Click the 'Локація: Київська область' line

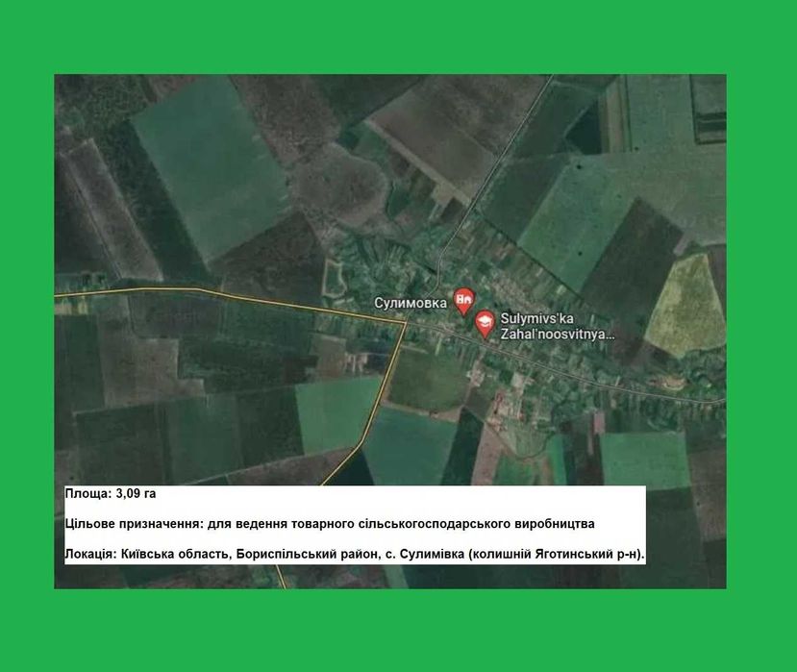355,554
